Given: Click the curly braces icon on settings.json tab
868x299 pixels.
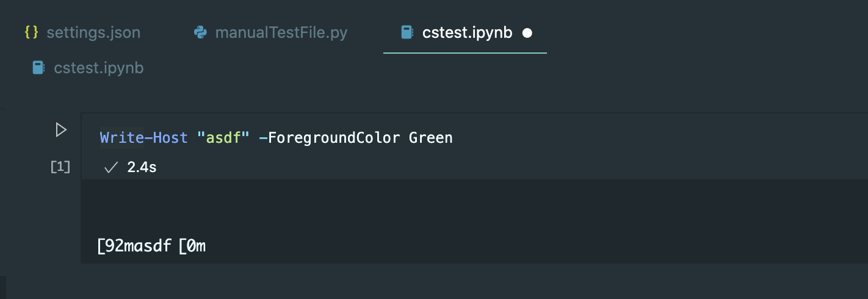Looking at the screenshot, I should click(31, 32).
